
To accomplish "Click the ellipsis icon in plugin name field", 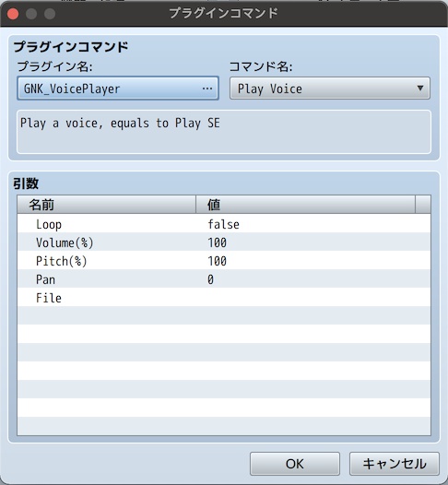I will [207, 89].
